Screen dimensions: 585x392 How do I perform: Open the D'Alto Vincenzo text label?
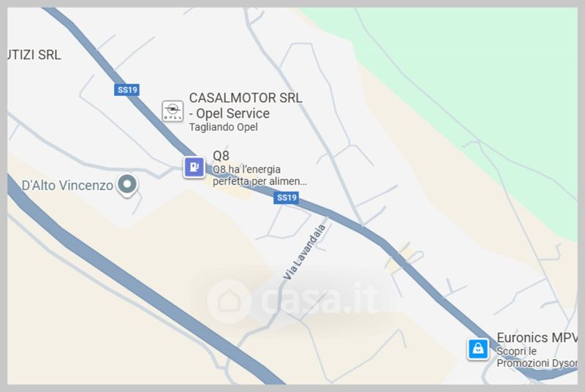[x=67, y=185]
